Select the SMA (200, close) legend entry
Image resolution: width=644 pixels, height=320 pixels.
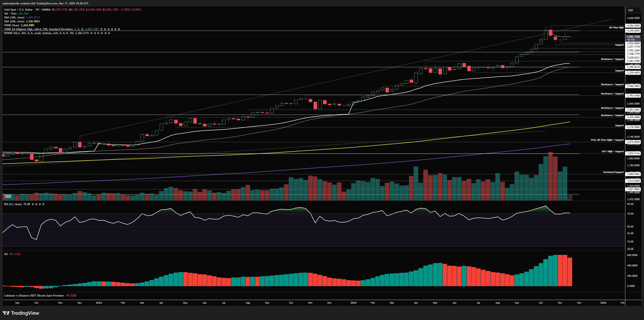[14, 21]
